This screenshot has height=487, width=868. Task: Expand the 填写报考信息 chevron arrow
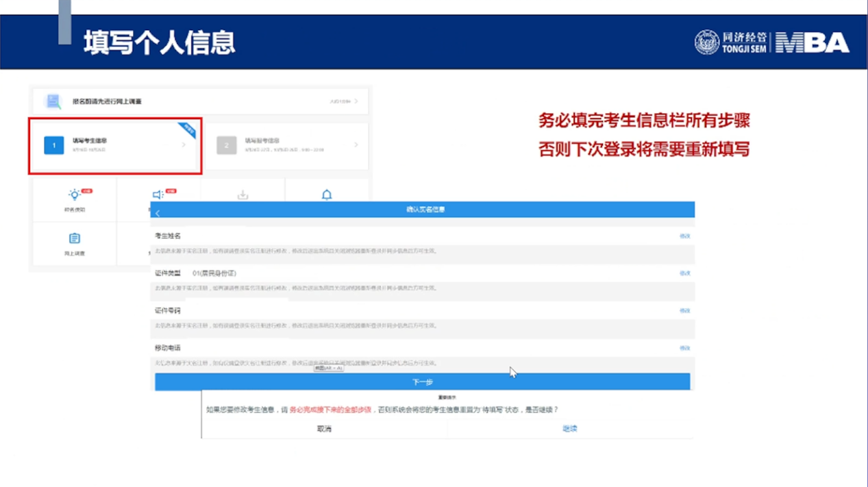(x=356, y=145)
